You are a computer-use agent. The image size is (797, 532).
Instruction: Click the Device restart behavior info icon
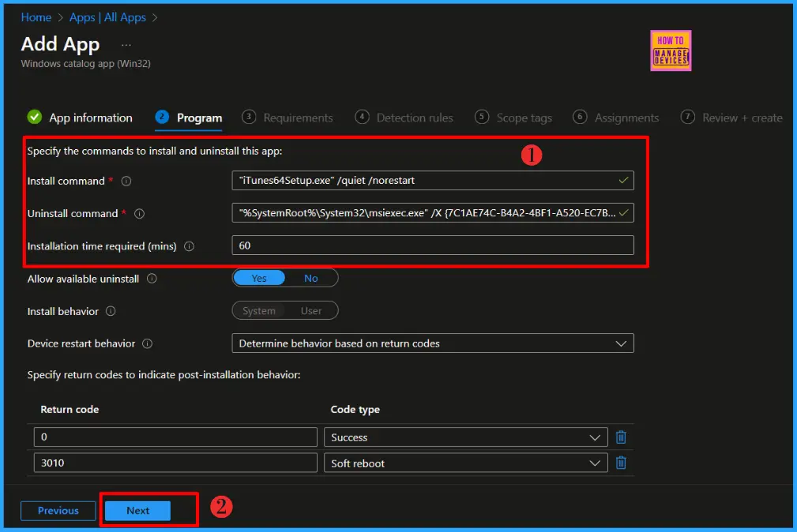click(148, 343)
